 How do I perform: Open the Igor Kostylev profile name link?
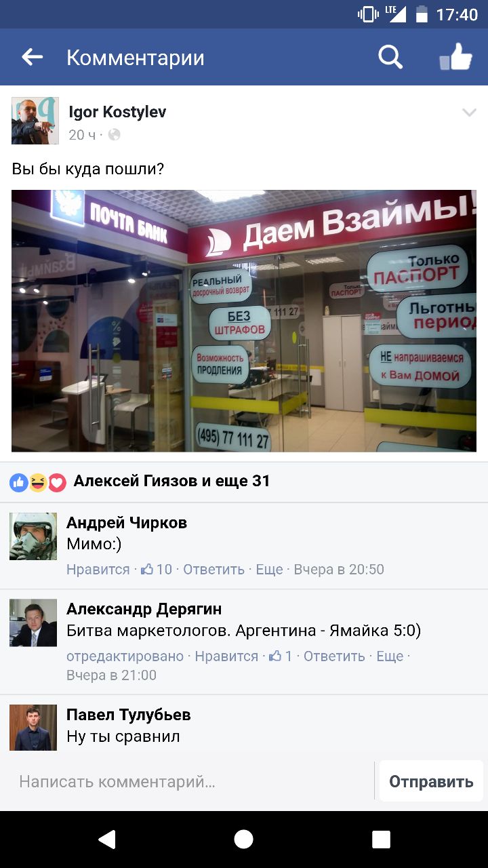tap(117, 112)
